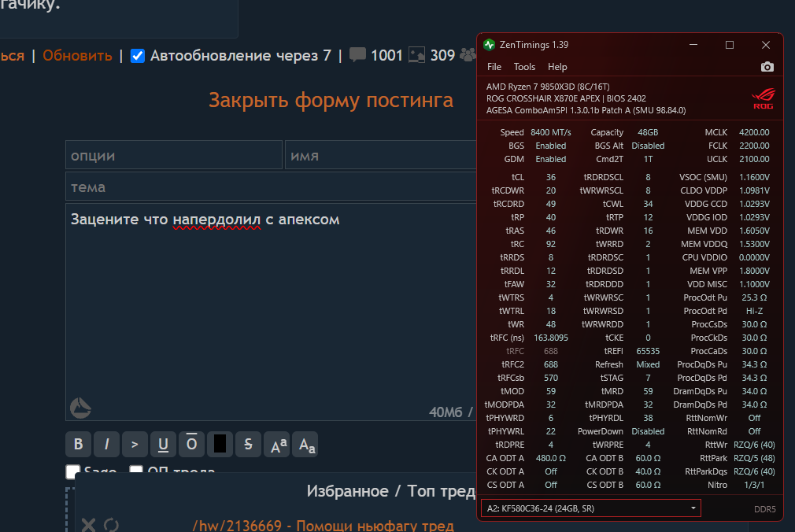Image resolution: width=795 pixels, height=532 pixels.
Task: Click the RttPark value RZQ/5 (48)
Action: (754, 458)
